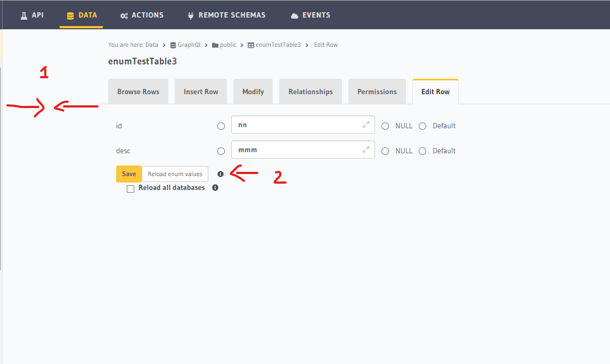610x364 pixels.
Task: Open the EVENTS tab in the top navigation
Action: (x=311, y=15)
